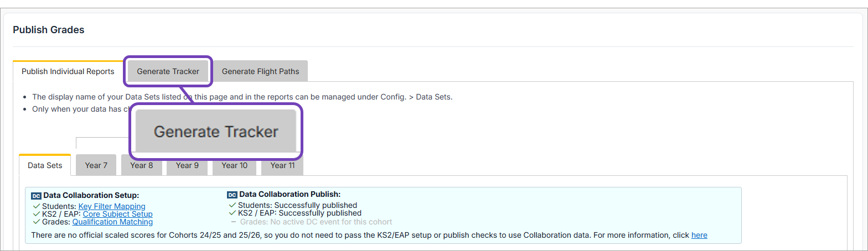Follow the Core Subject Setup link
Viewport: 868px width, 251px height.
[117, 214]
